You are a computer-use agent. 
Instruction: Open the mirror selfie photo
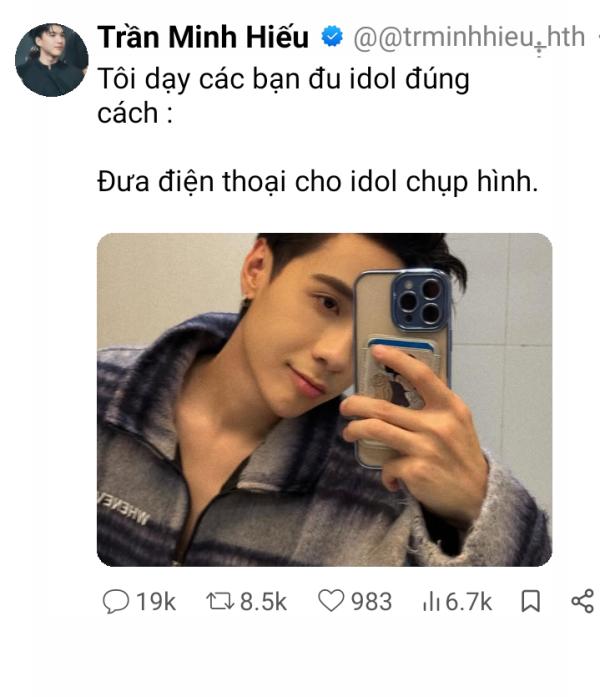[x=324, y=400]
